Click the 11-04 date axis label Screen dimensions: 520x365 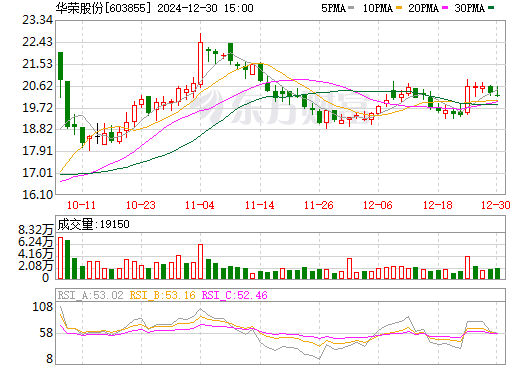[200, 205]
